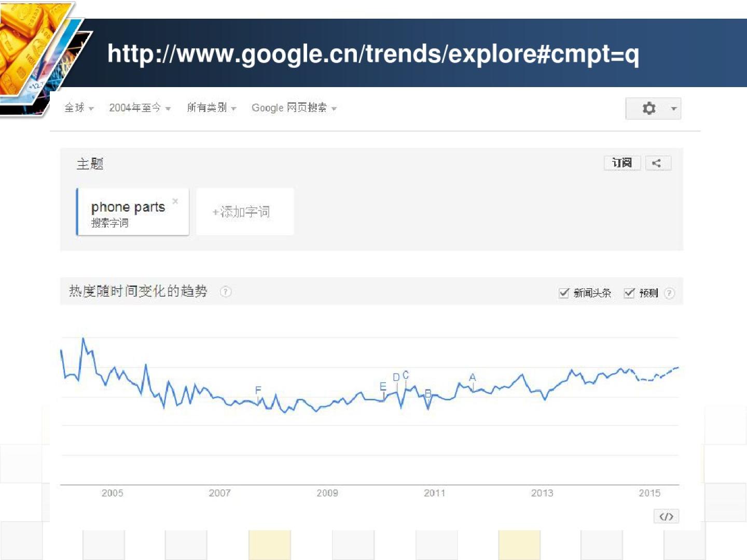Select news marker B on chart

[x=428, y=394]
